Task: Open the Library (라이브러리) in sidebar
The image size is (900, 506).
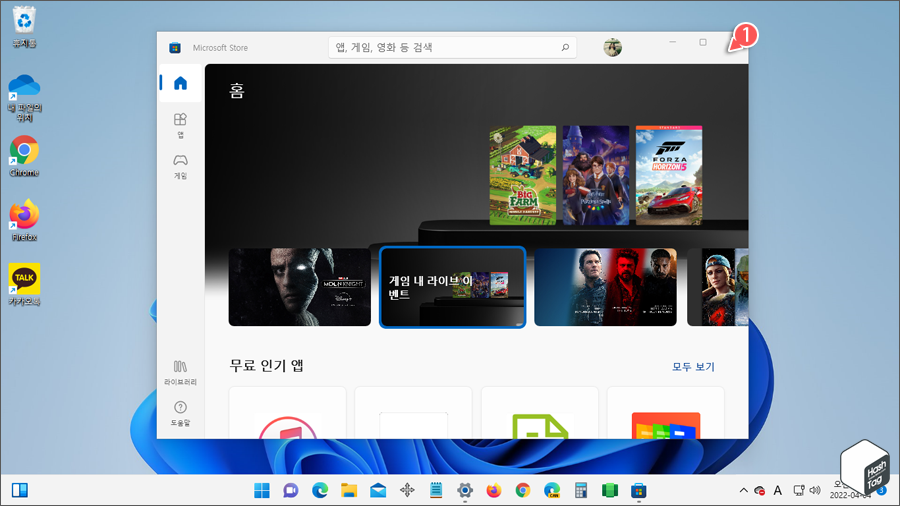Action: 180,372
